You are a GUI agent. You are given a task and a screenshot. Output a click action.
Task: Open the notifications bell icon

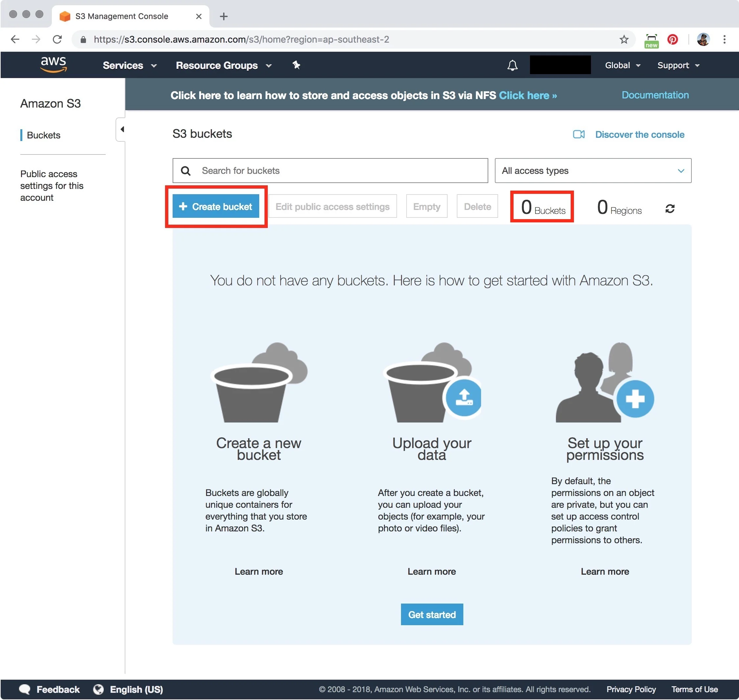[x=513, y=65]
